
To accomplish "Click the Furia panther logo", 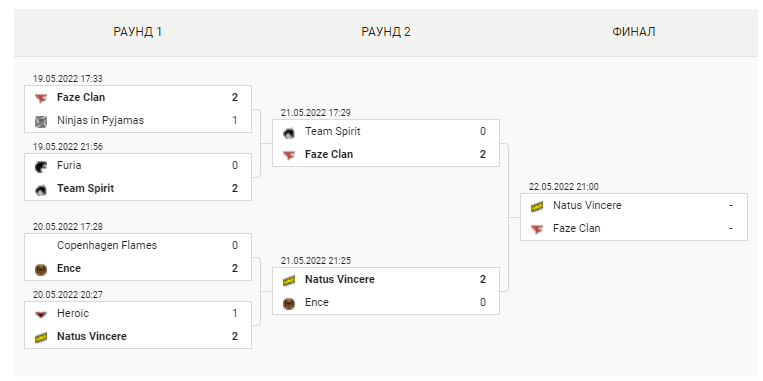I will 41,166.
